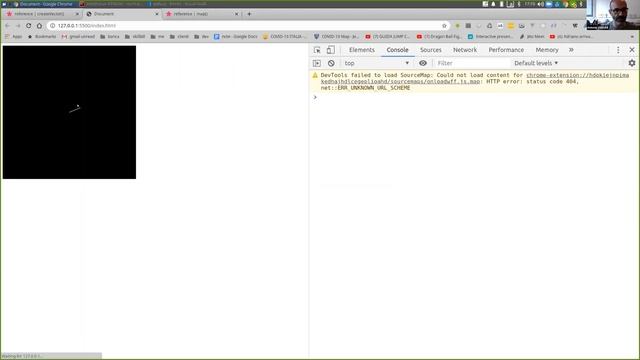Image resolution: width=640 pixels, height=360 pixels.
Task: Close the Document browser tab
Action: pyautogui.click(x=157, y=14)
